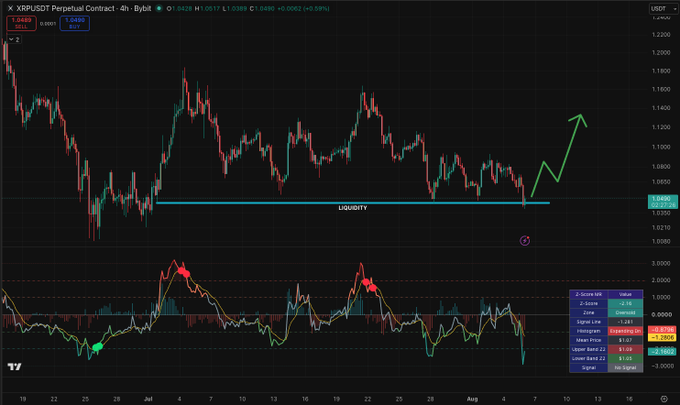The width and height of the screenshot is (680, 405).
Task: Click the green oversold signal dot on oscillator
Action: point(98,346)
